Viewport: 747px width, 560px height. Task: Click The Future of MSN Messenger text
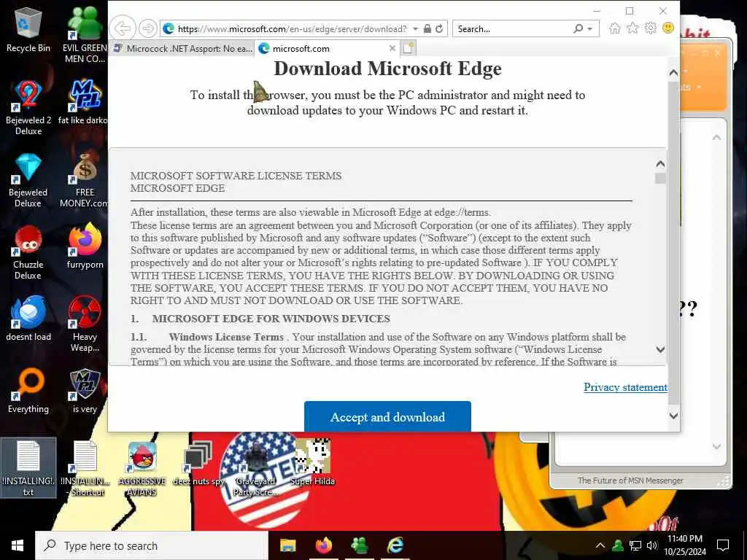(x=630, y=481)
